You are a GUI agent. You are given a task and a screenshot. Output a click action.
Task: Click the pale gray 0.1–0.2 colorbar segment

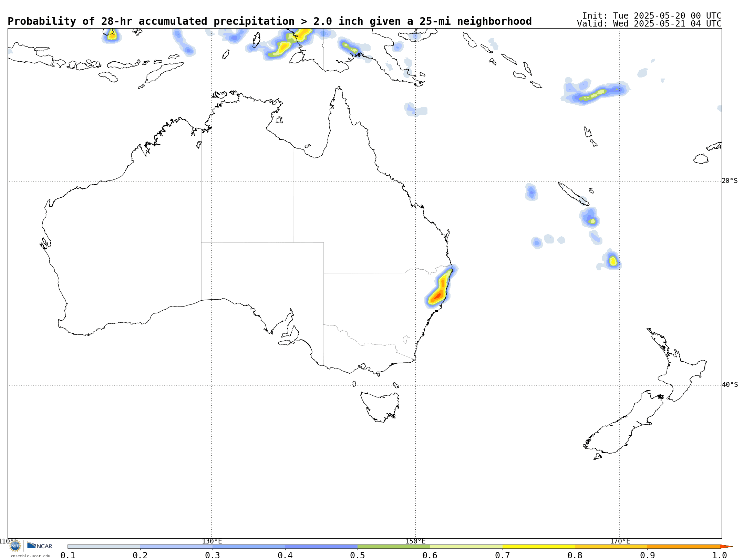pos(104,547)
